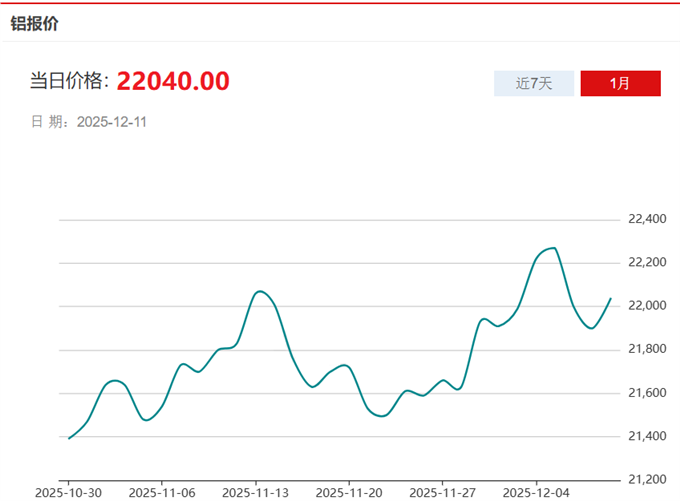Click the rightmost end of the price line

(611, 298)
